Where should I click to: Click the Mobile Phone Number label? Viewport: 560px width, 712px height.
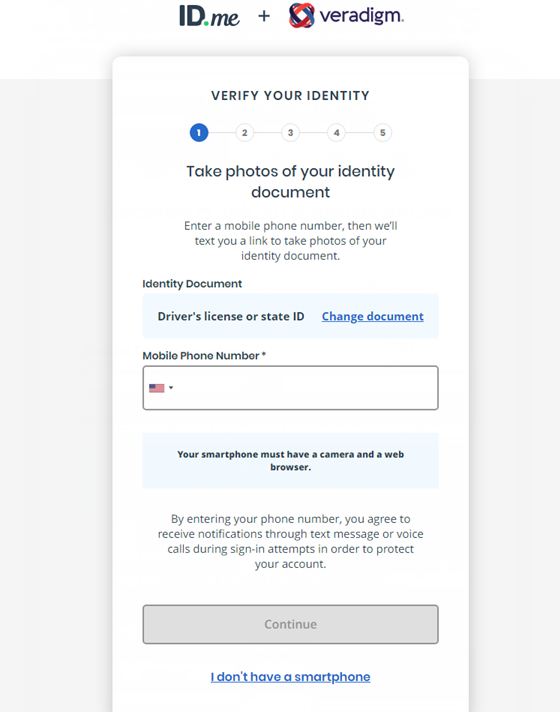pyautogui.click(x=204, y=356)
